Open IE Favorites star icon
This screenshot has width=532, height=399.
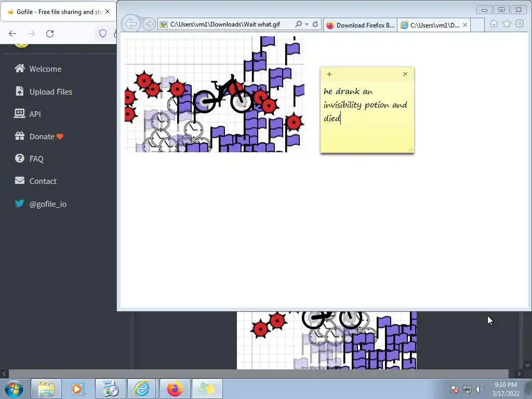(507, 24)
